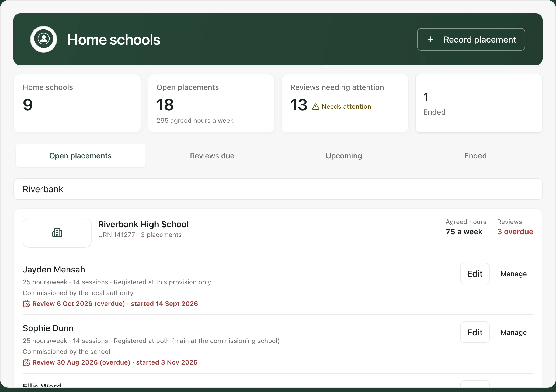Click the URN 141277 · 3 placements text

coord(140,235)
